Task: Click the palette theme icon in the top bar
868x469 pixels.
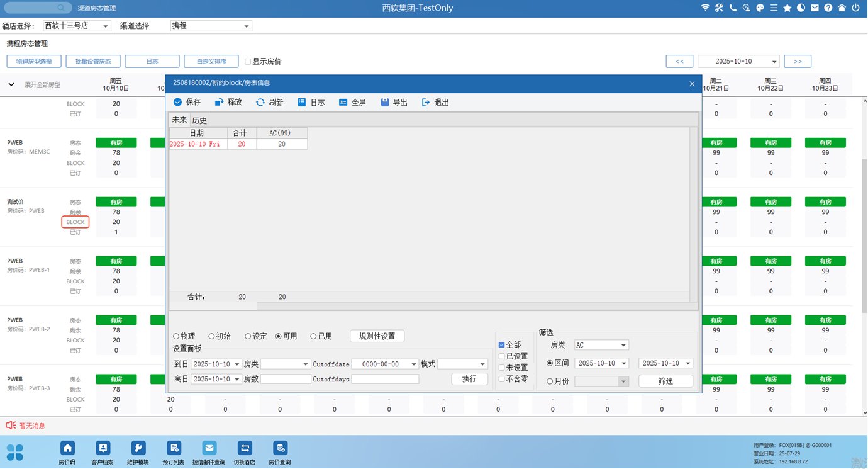Action: click(760, 8)
